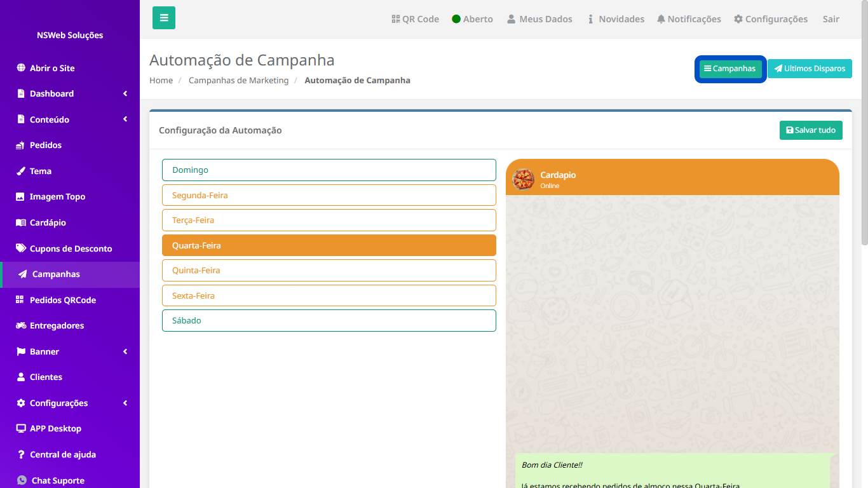
Task: Click the Bom dia Cliente message bubble
Action: click(674, 471)
